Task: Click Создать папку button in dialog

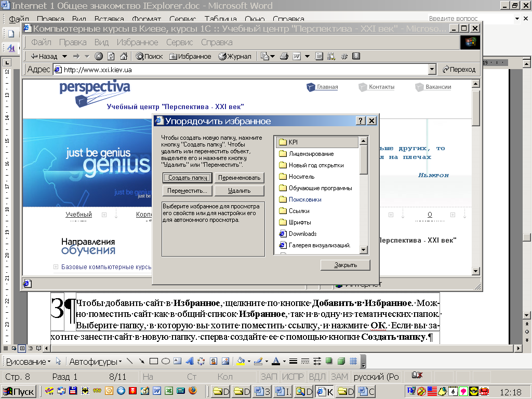Action: 188,178
